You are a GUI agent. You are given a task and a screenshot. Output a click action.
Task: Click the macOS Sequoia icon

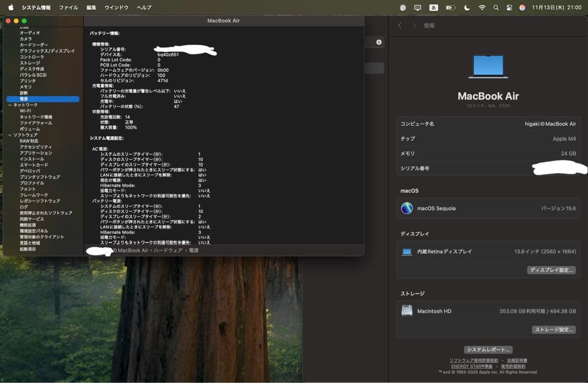[x=407, y=208]
